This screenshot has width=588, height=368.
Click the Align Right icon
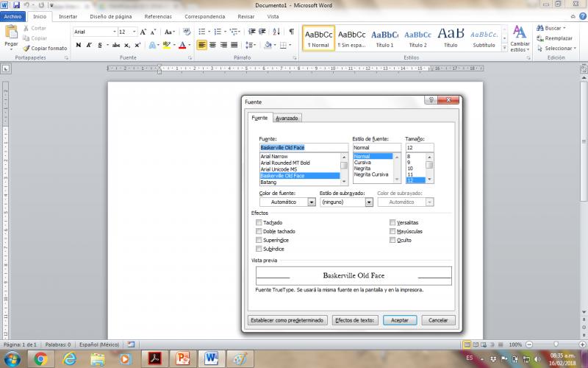pos(223,45)
